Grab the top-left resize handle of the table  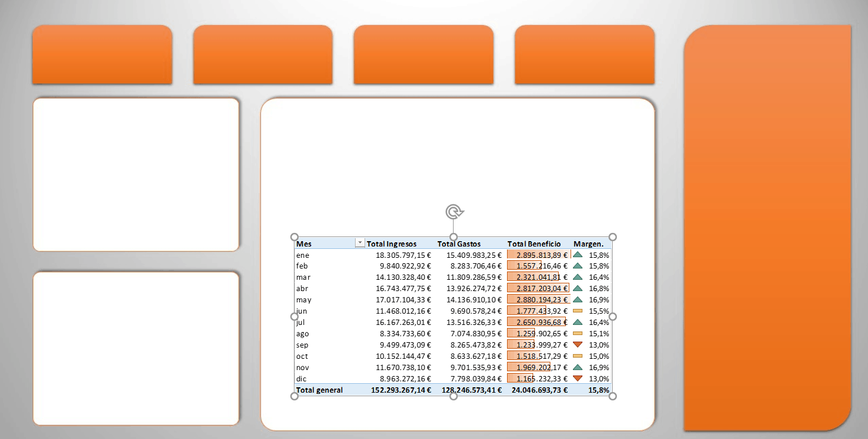pos(294,237)
